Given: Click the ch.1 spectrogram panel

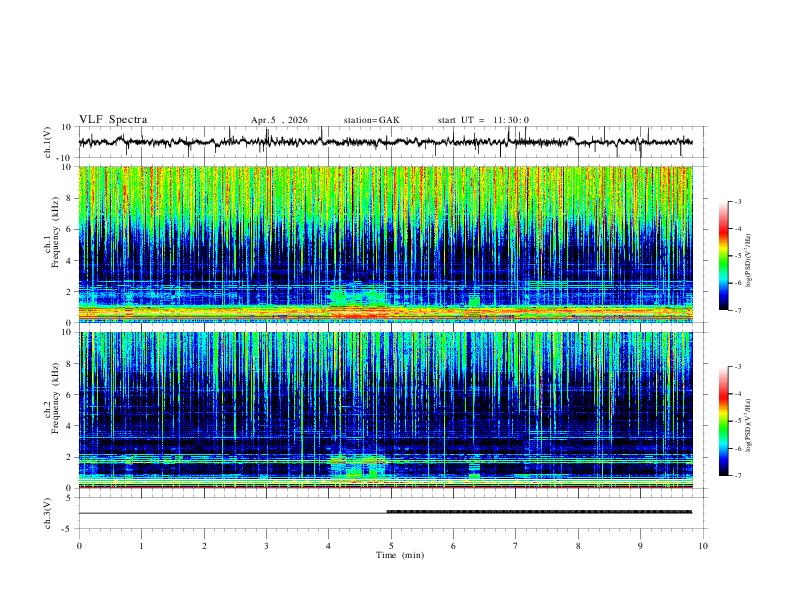Looking at the screenshot, I should (385, 244).
